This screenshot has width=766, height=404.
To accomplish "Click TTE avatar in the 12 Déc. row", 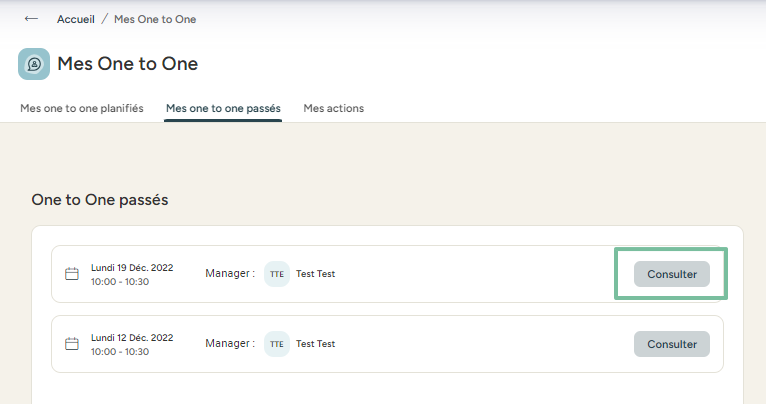I will coord(277,344).
